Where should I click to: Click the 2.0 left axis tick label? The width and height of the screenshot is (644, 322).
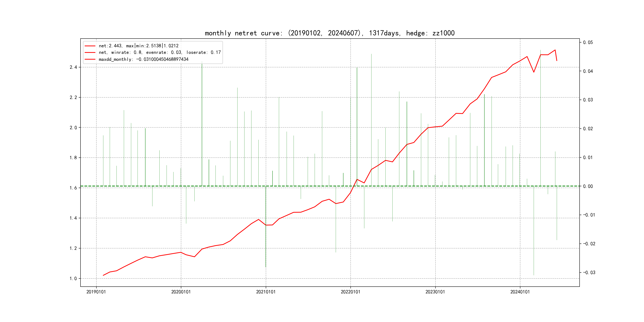(73, 128)
